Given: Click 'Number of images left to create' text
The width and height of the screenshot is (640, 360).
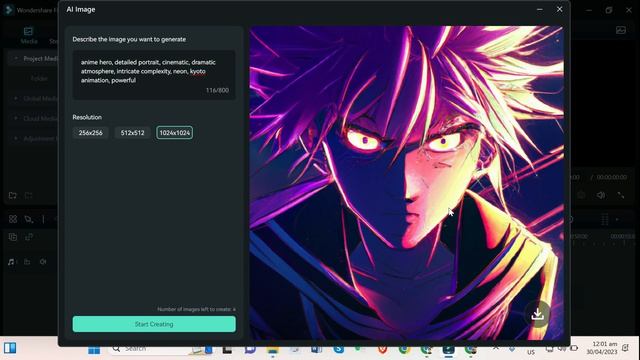Looking at the screenshot, I should (196, 309).
